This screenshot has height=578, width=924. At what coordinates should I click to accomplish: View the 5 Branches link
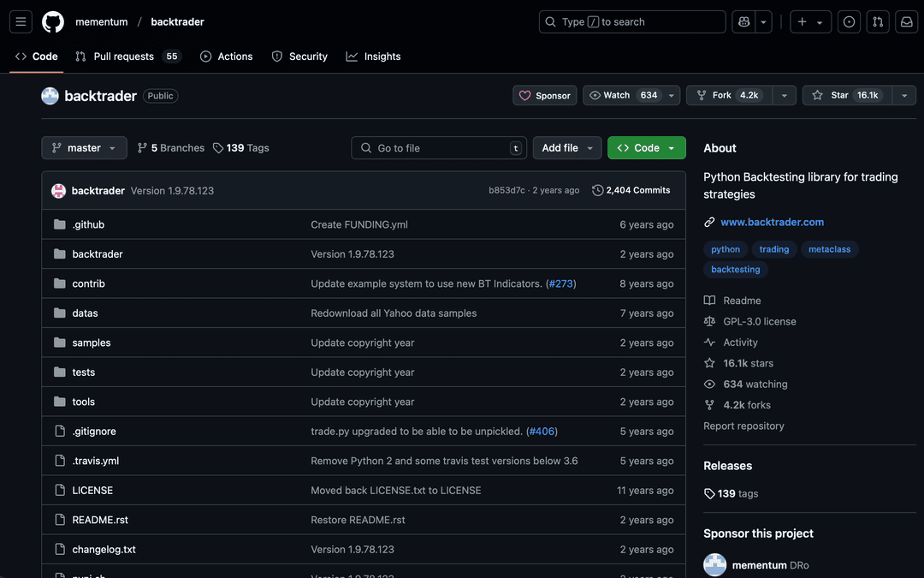tap(171, 148)
